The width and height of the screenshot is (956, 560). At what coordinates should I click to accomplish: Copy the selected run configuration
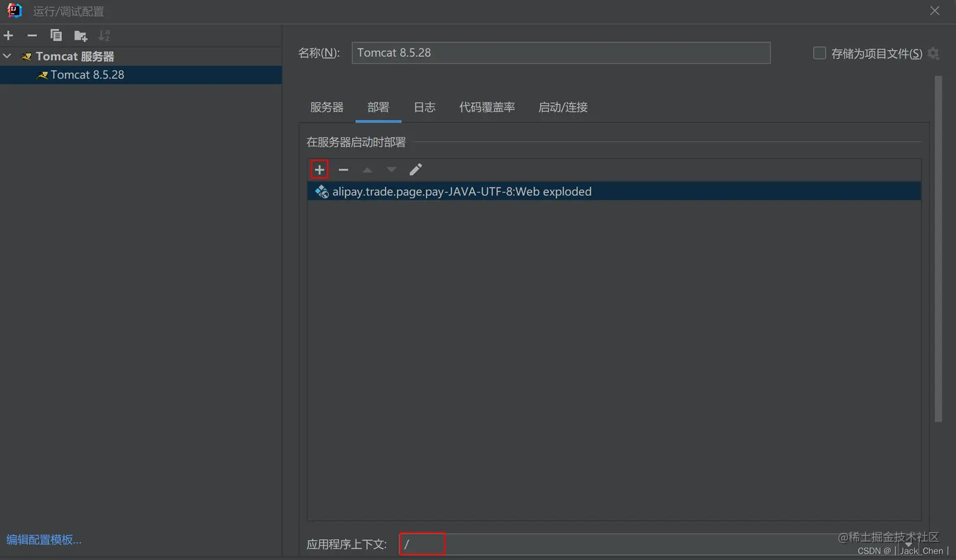coord(56,35)
